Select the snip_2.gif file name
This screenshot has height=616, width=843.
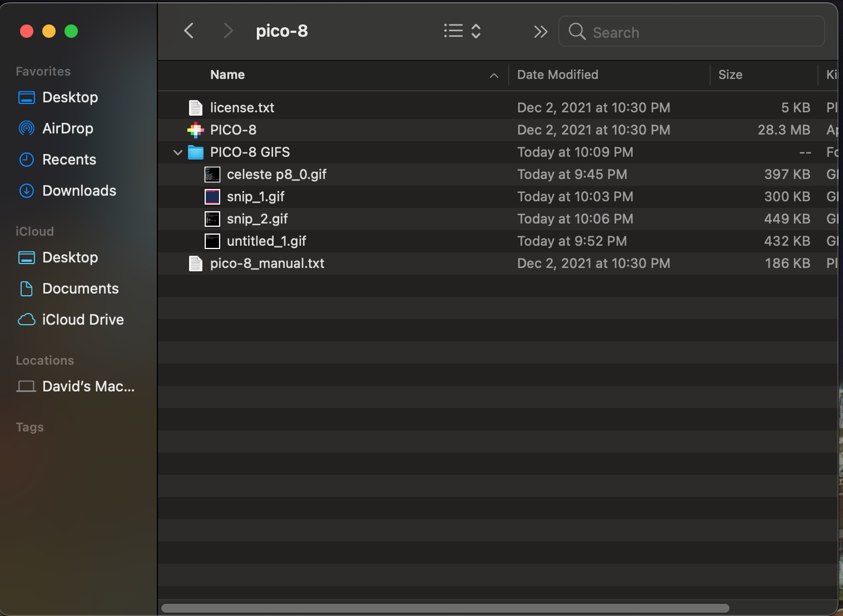point(257,219)
